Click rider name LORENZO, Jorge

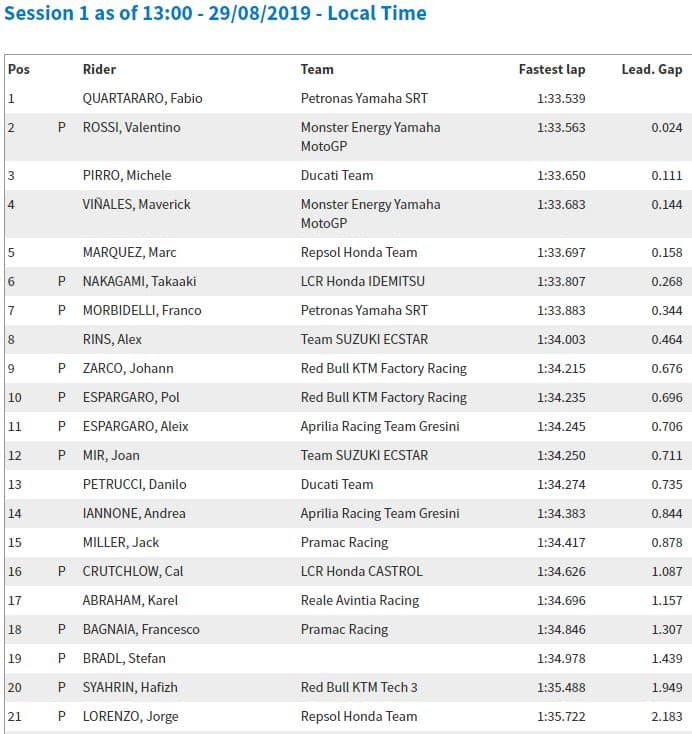click(x=131, y=716)
